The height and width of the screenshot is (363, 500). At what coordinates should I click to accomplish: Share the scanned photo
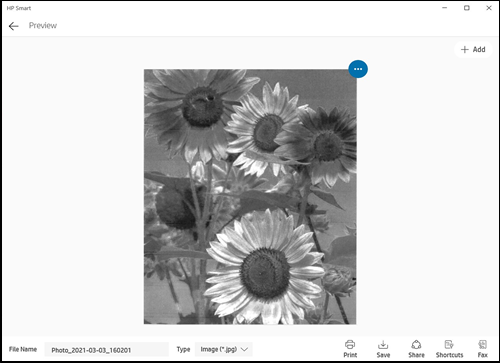click(416, 349)
